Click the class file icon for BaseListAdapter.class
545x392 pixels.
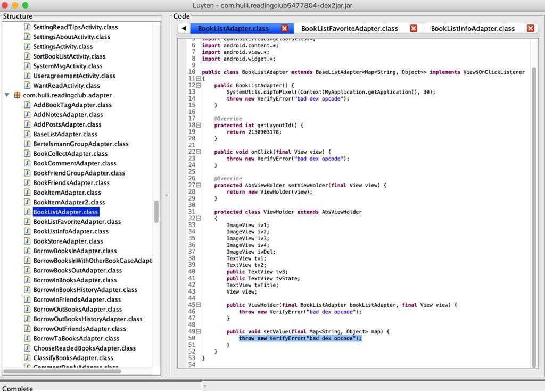27,134
